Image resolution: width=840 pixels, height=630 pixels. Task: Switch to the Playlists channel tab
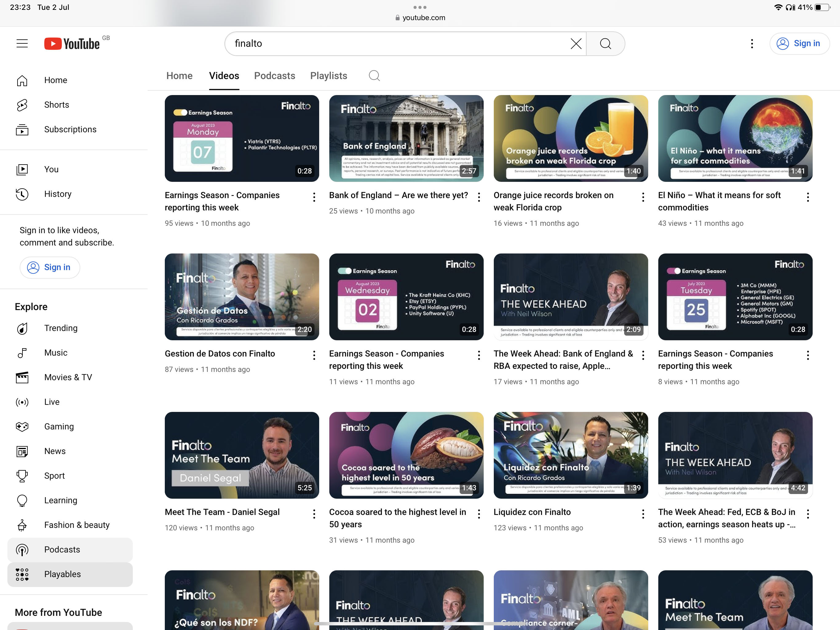click(328, 76)
